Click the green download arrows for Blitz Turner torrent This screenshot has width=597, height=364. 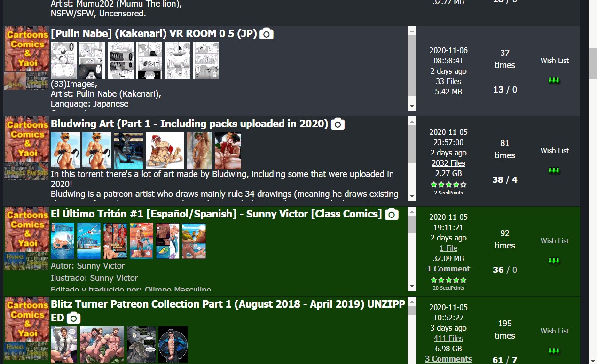[554, 351]
